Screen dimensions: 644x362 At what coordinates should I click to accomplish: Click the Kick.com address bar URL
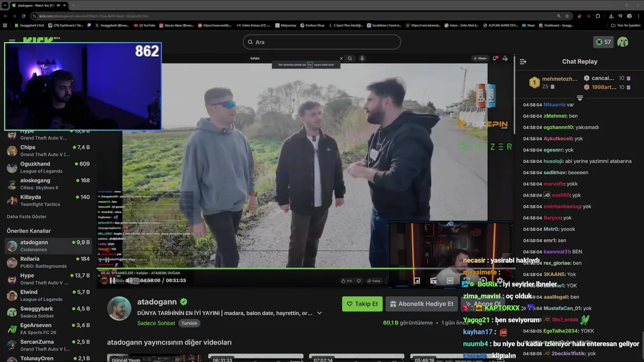[x=94, y=16]
